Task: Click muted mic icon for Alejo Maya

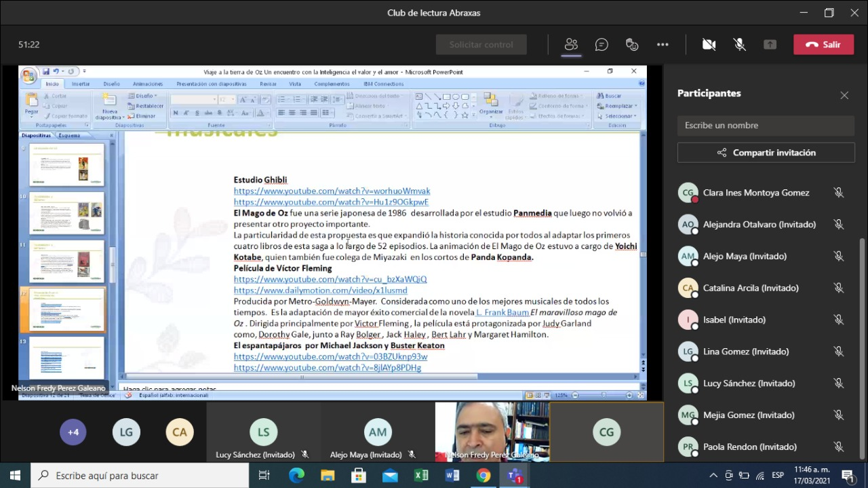Action: pyautogui.click(x=839, y=257)
